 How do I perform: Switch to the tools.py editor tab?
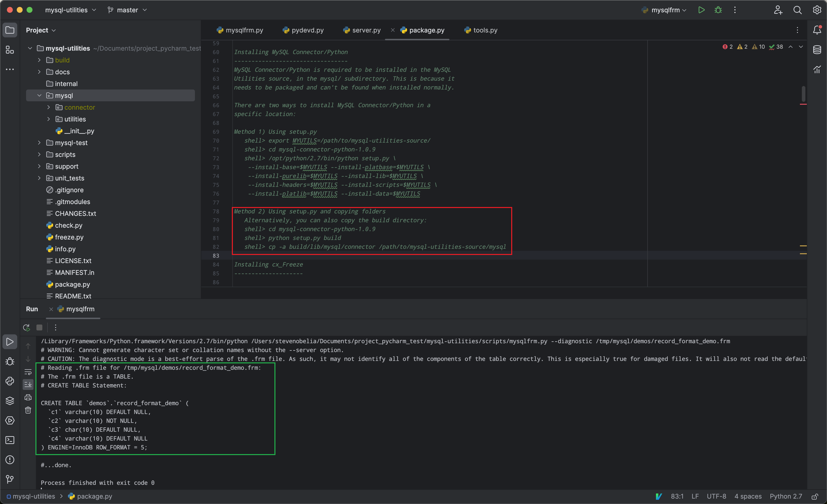tap(485, 30)
